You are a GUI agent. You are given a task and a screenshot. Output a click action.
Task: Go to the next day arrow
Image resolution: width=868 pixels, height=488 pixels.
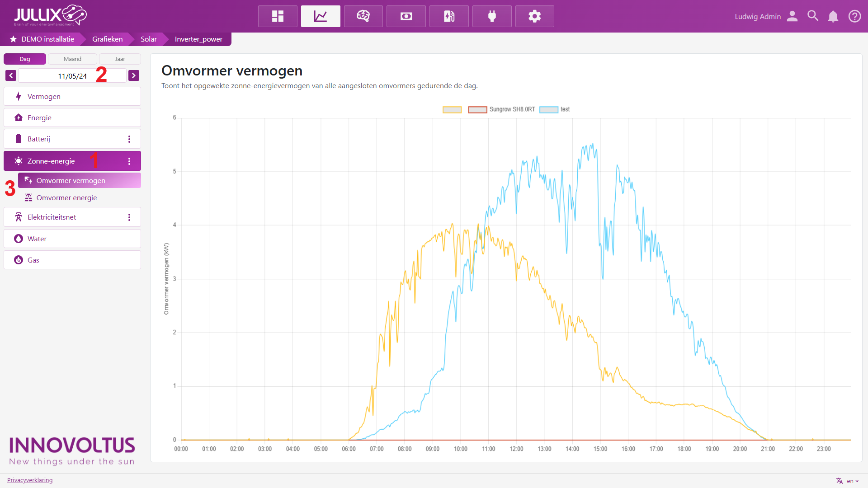pyautogui.click(x=133, y=75)
